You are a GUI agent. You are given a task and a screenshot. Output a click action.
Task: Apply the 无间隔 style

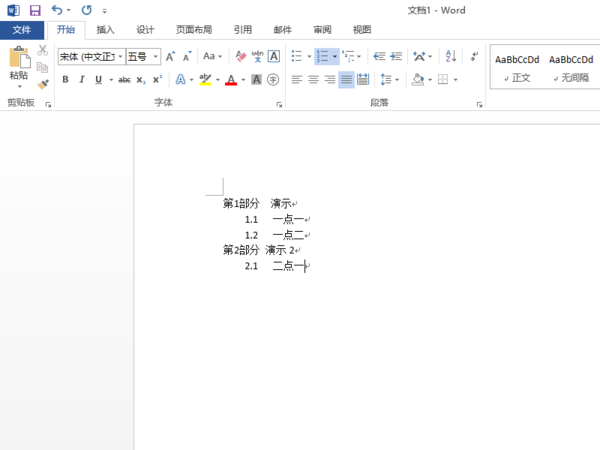coord(570,66)
